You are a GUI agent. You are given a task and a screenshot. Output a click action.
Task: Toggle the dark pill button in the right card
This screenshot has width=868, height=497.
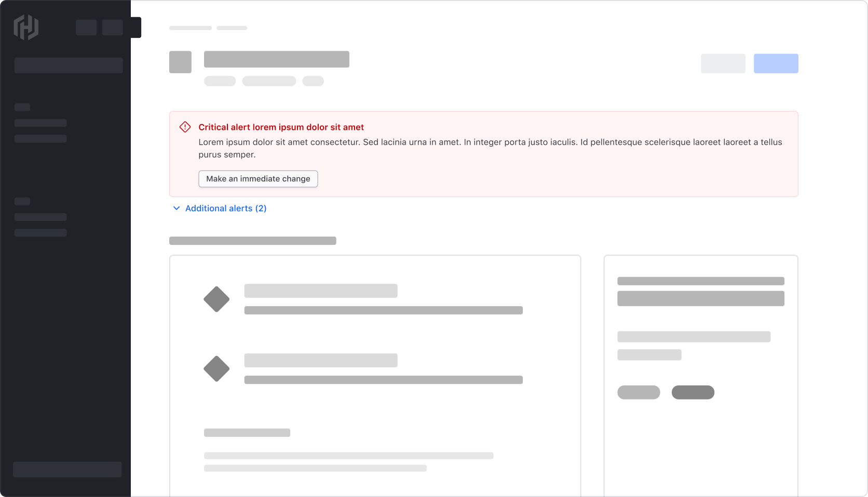[693, 392]
